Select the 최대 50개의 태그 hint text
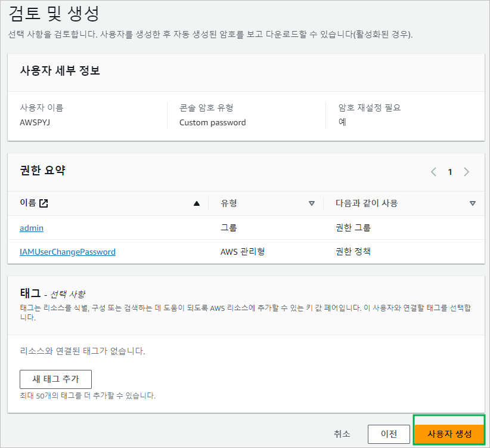This screenshot has height=448, width=490. point(88,396)
